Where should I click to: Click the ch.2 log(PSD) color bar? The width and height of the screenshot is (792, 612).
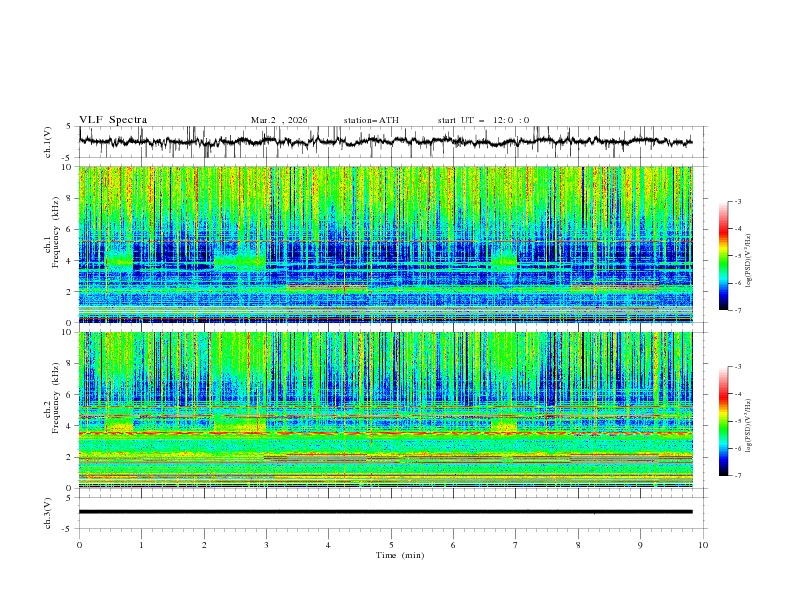pos(724,421)
